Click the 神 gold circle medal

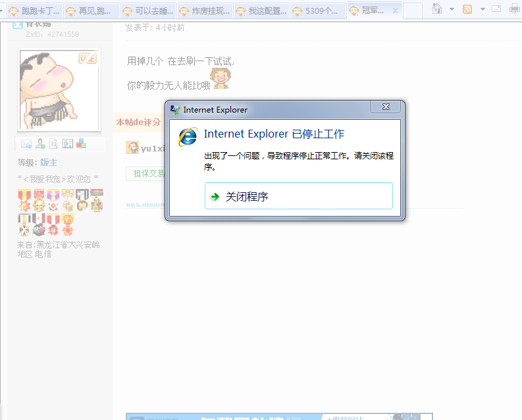[x=82, y=200]
